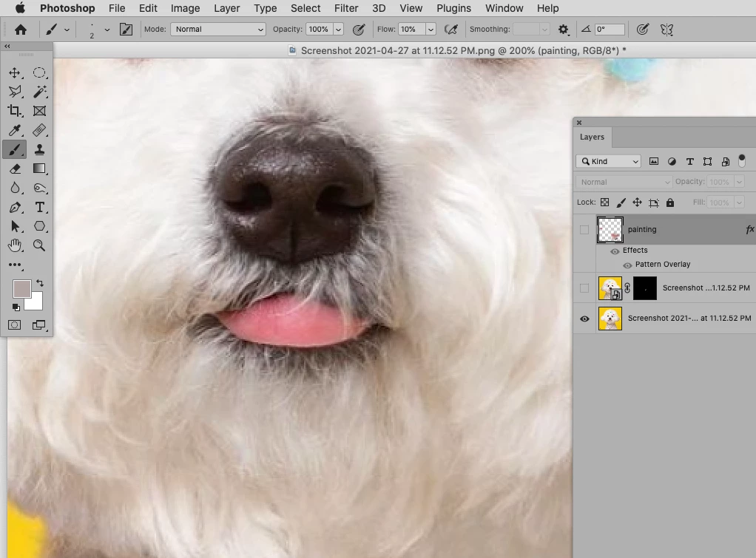This screenshot has width=756, height=558.
Task: Open the brush blending Mode dropdown
Action: tap(218, 30)
